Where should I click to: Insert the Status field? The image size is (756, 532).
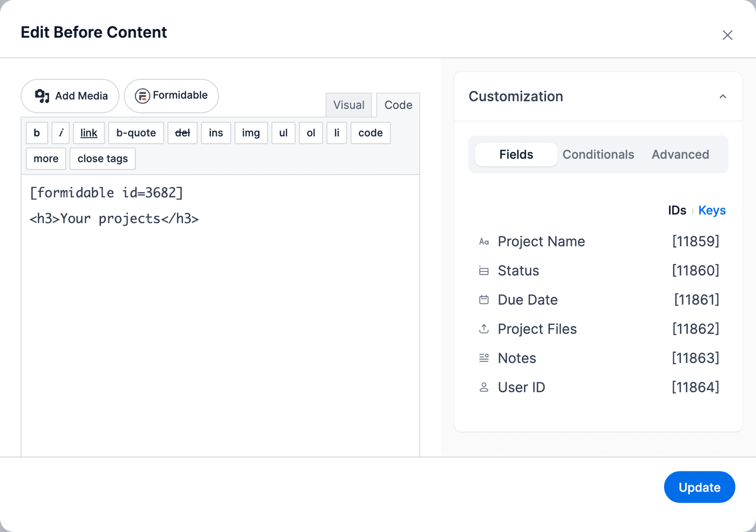click(598, 271)
